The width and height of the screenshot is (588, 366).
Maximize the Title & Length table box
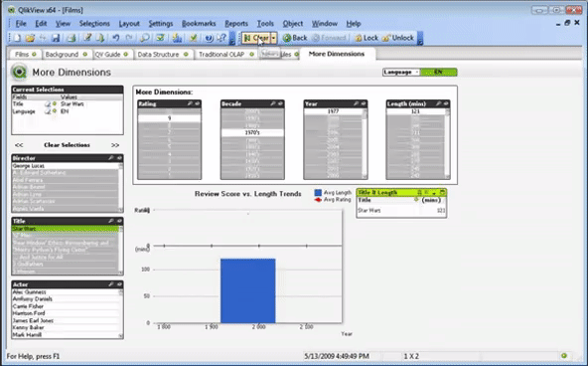[443, 193]
